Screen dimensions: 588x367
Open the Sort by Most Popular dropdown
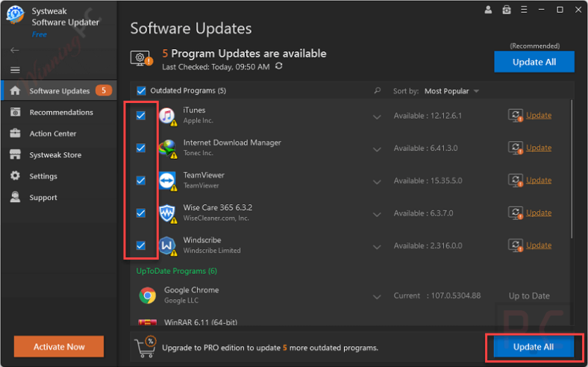point(451,91)
